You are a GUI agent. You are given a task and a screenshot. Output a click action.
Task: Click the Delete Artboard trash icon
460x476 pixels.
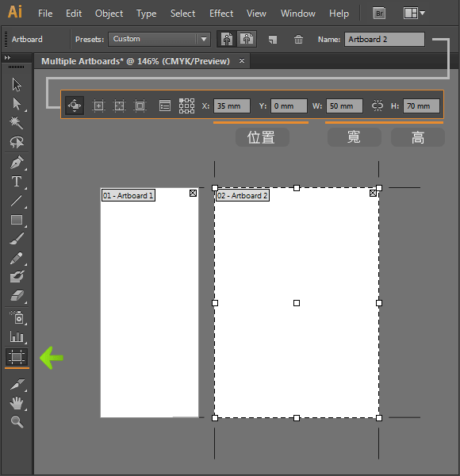(298, 40)
